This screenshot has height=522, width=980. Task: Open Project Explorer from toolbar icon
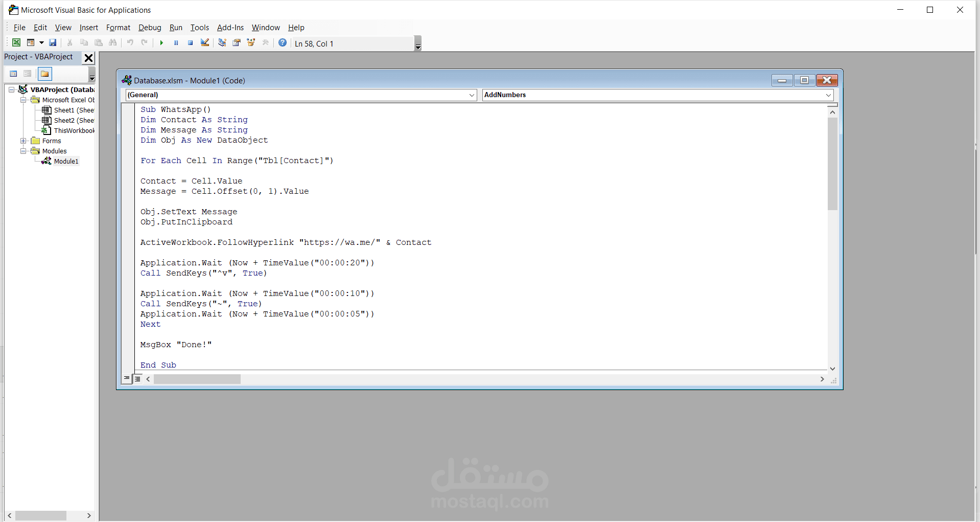(222, 43)
